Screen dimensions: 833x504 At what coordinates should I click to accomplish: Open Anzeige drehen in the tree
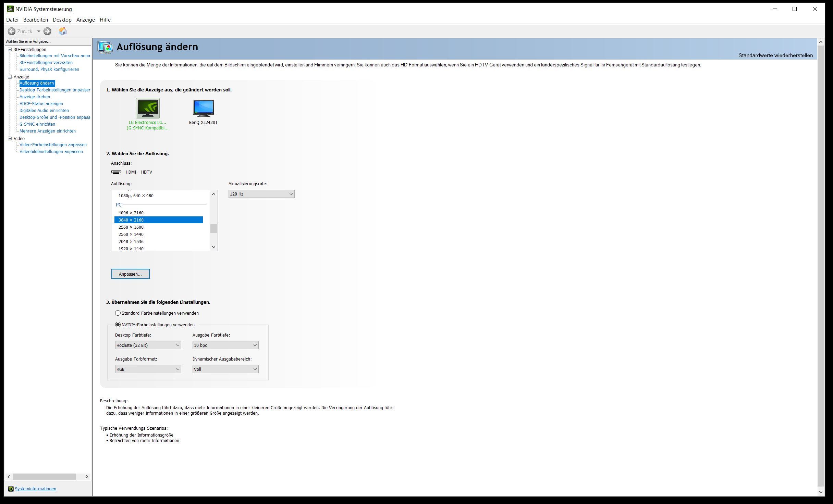point(35,97)
